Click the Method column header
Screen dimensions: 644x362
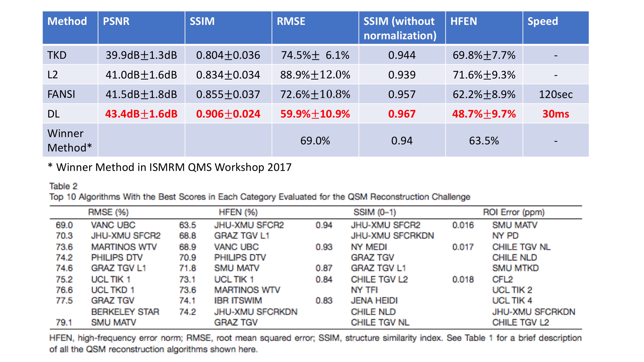pyautogui.click(x=67, y=21)
